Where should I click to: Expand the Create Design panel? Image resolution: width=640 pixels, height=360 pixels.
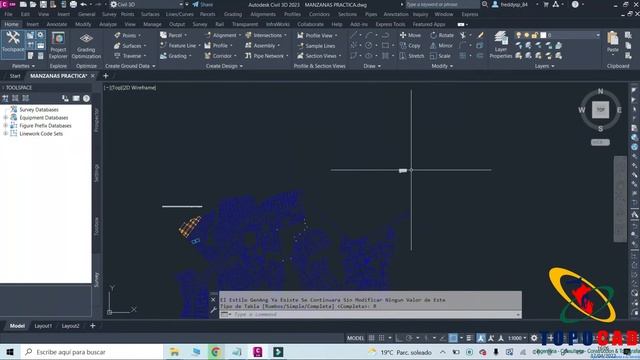(x=224, y=66)
